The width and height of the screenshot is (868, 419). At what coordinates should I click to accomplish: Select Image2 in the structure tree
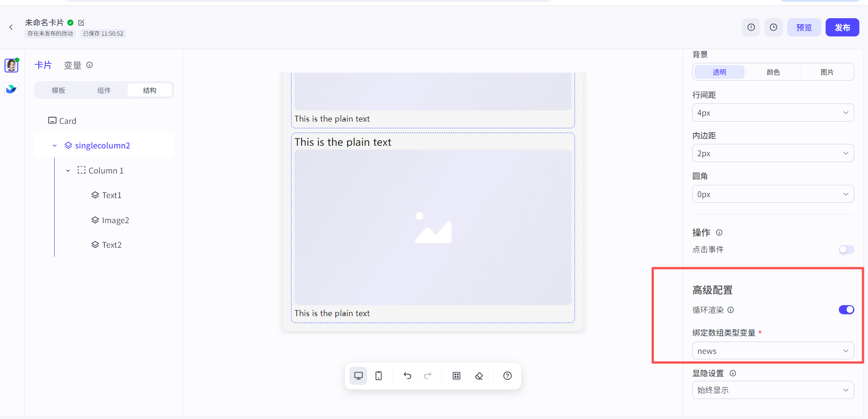115,220
